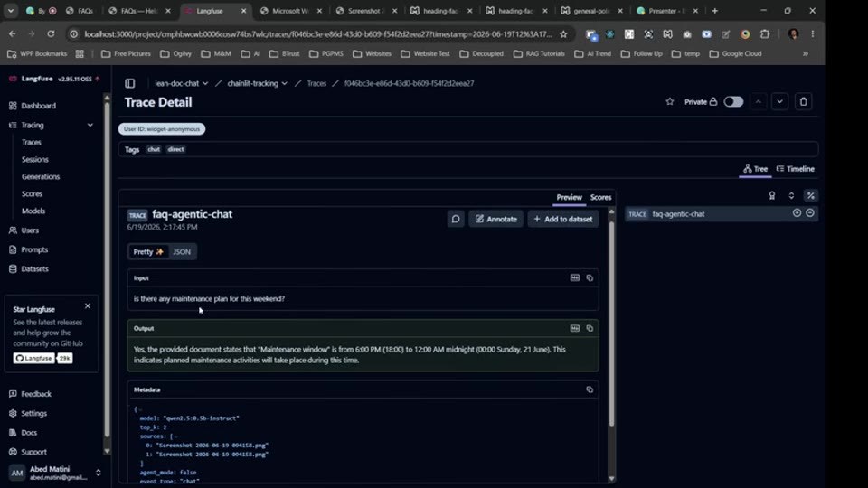
Task: Focus the browser address bar
Action: click(318, 34)
